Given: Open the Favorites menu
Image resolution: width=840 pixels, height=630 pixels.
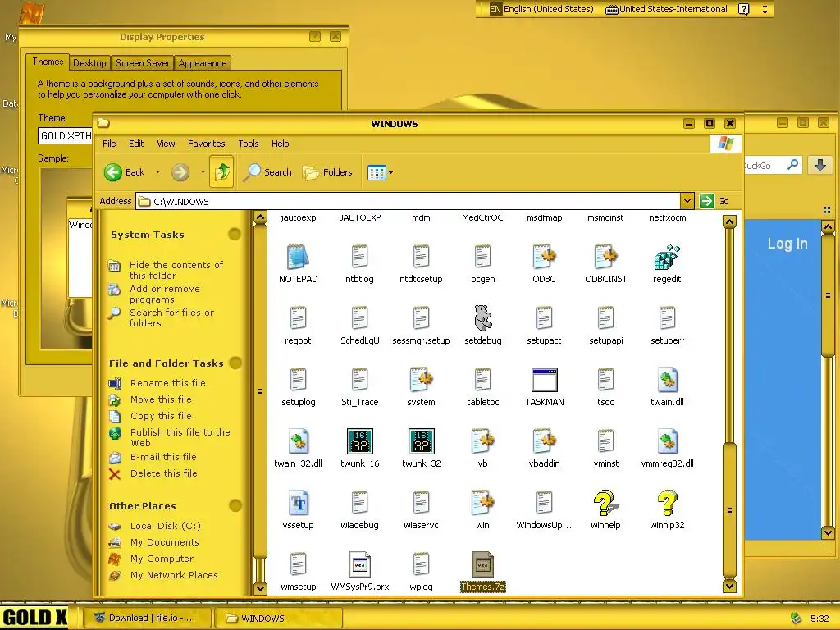Looking at the screenshot, I should [x=206, y=144].
